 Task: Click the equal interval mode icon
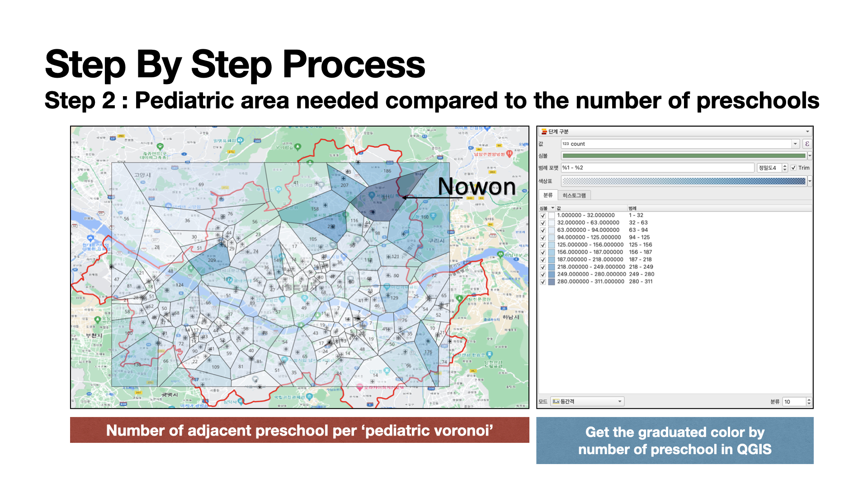pos(556,401)
